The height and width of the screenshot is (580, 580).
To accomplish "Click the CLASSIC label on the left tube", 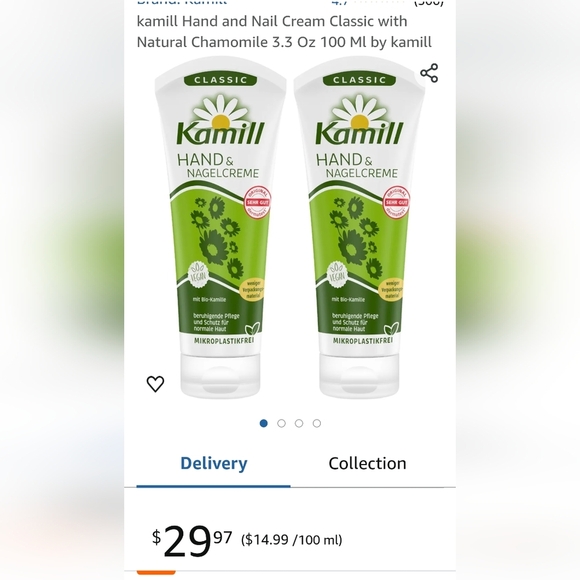I will (x=220, y=80).
